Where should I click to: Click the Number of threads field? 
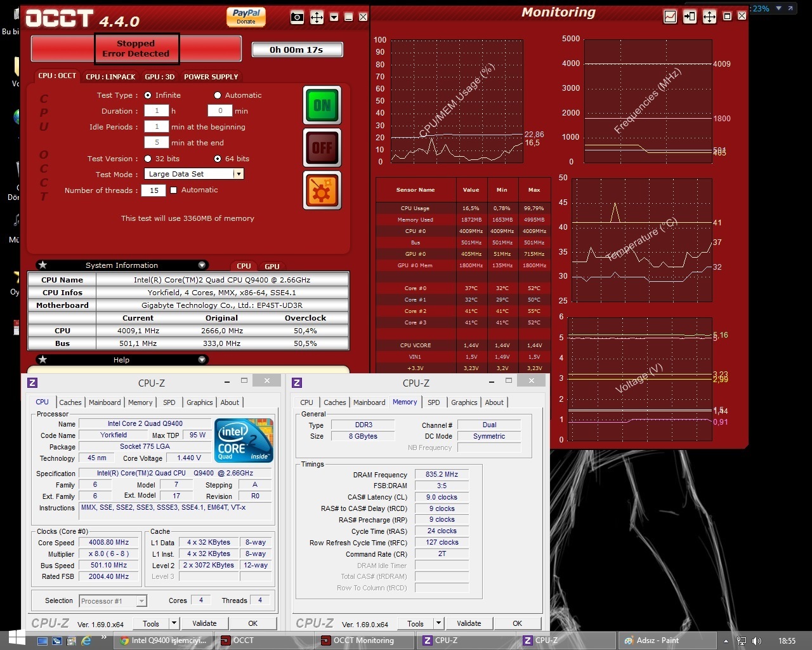pyautogui.click(x=154, y=190)
